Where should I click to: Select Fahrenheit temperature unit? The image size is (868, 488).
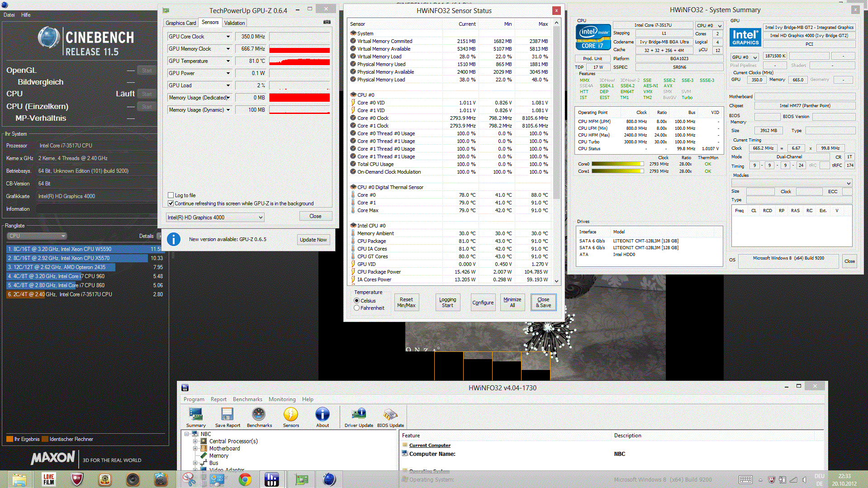click(x=357, y=308)
